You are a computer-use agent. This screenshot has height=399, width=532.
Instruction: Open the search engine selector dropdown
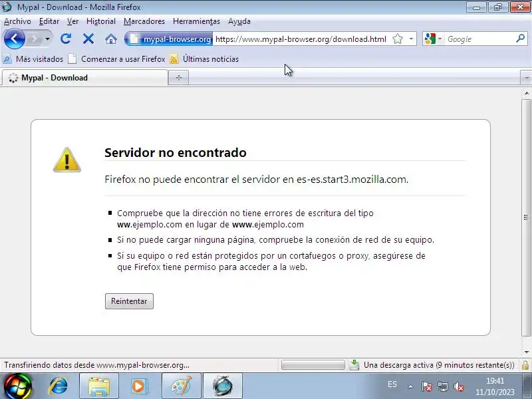click(x=434, y=39)
